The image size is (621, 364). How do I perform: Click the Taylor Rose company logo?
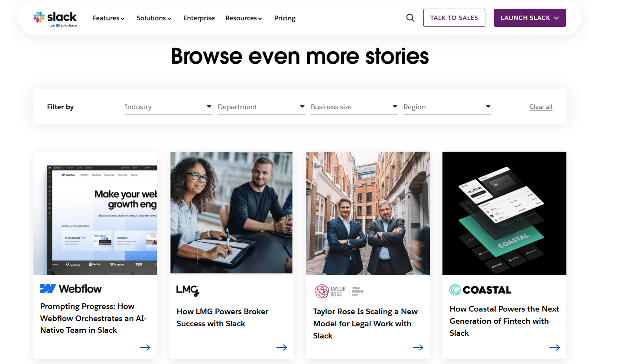point(338,291)
